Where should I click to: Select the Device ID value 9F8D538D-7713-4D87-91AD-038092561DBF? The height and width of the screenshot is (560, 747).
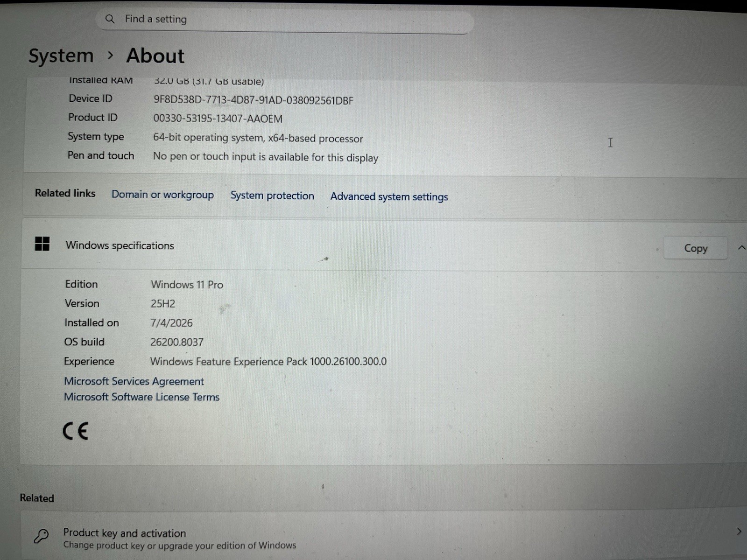(254, 100)
